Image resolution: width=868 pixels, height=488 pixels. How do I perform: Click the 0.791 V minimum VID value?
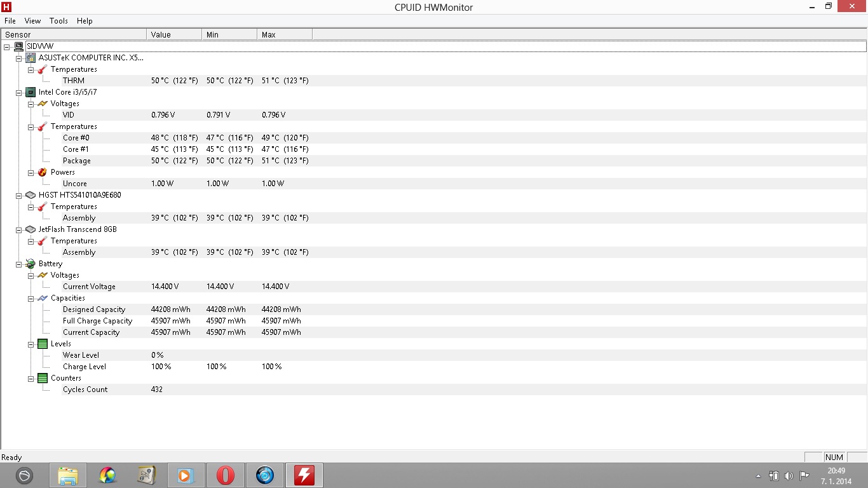218,115
